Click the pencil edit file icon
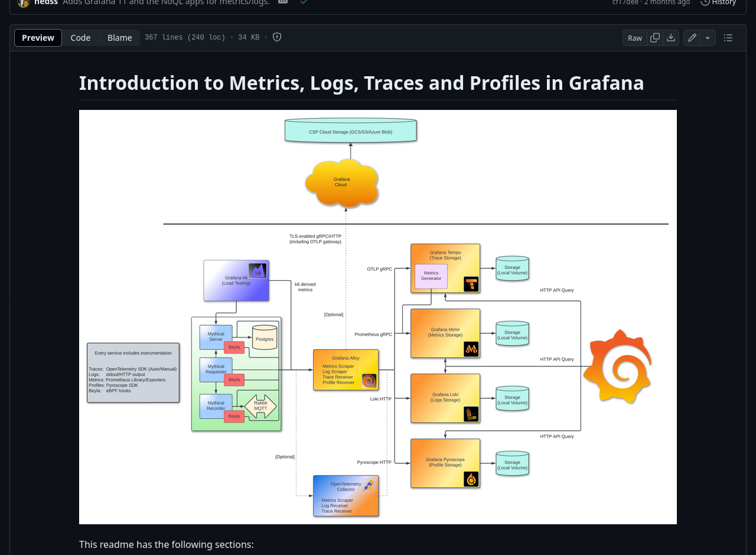 (692, 38)
